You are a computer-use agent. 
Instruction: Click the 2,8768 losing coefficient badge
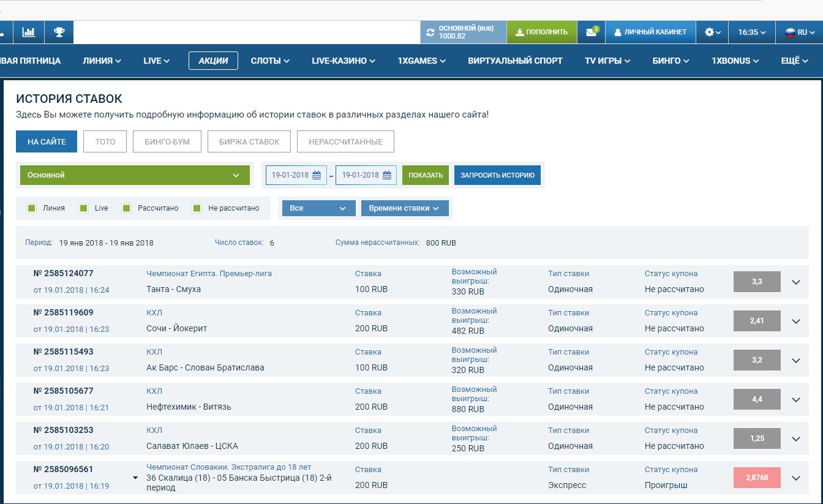pyautogui.click(x=757, y=478)
